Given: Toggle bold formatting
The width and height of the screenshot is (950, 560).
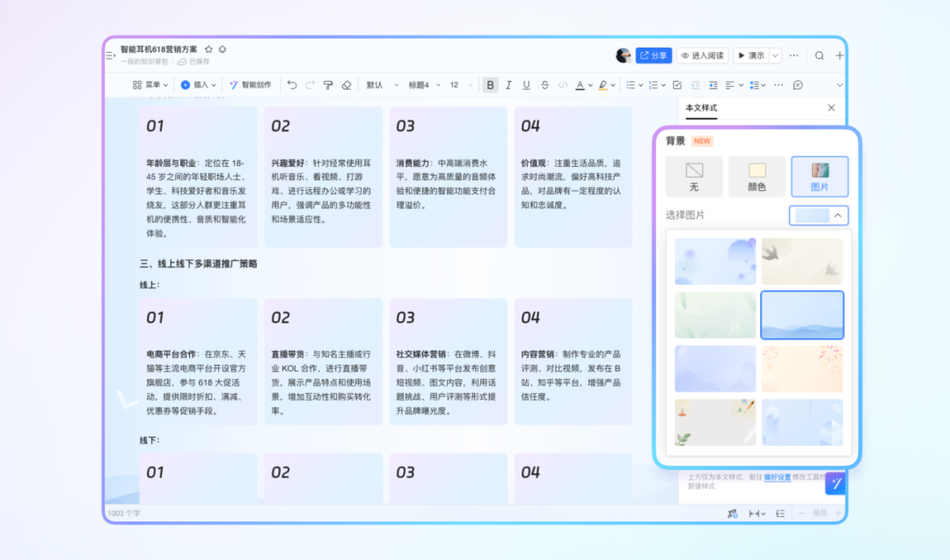Looking at the screenshot, I should 490,85.
